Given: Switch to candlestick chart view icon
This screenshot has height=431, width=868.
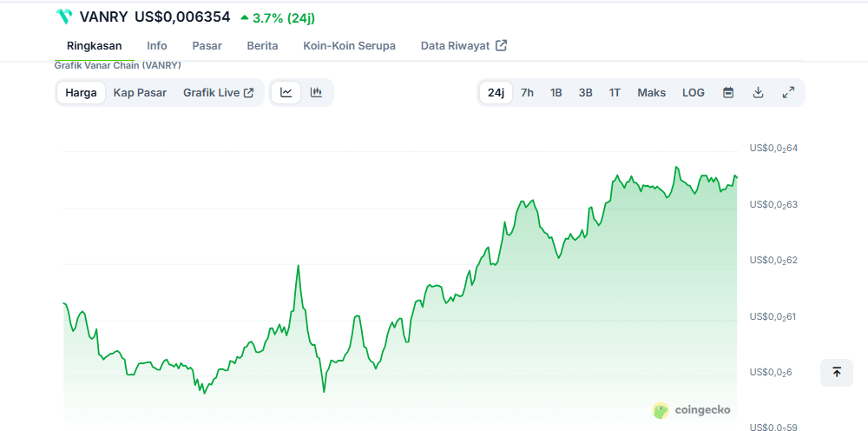Looking at the screenshot, I should pyautogui.click(x=316, y=92).
